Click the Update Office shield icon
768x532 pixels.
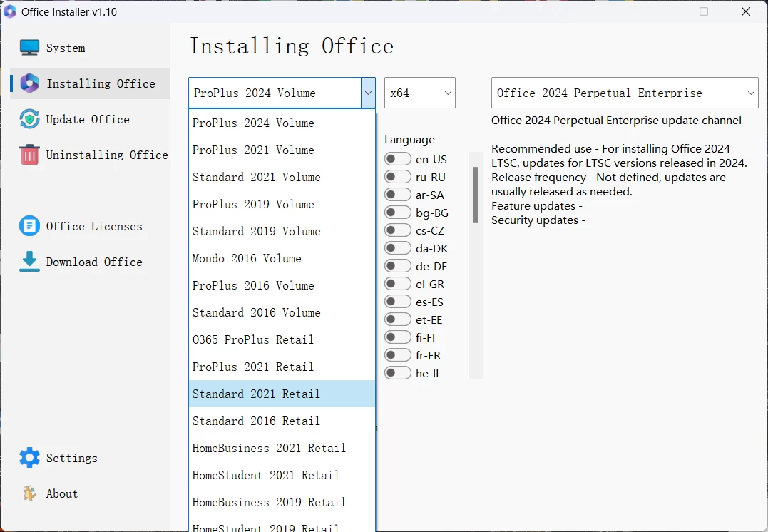pos(29,119)
